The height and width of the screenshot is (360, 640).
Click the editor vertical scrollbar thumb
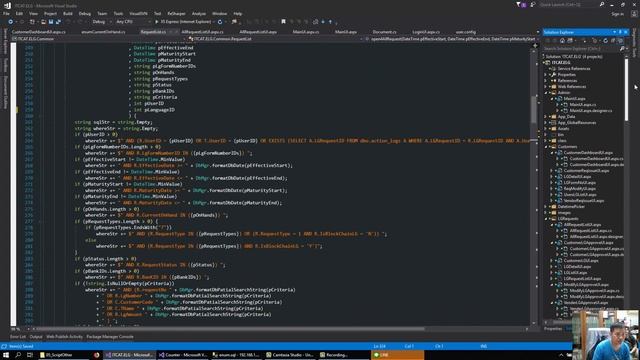click(534, 109)
